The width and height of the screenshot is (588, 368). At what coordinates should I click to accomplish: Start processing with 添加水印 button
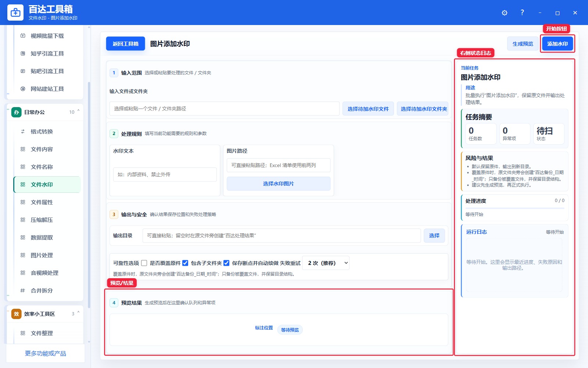557,44
